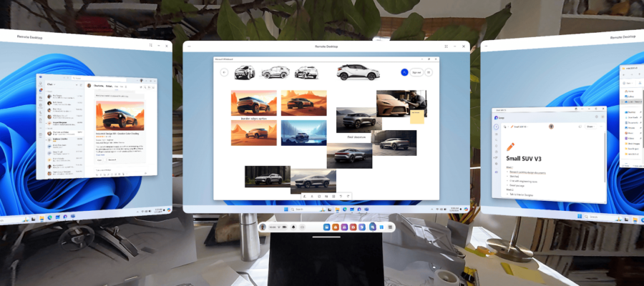
Task: Open the Share button in Loop window
Action: [x=590, y=126]
